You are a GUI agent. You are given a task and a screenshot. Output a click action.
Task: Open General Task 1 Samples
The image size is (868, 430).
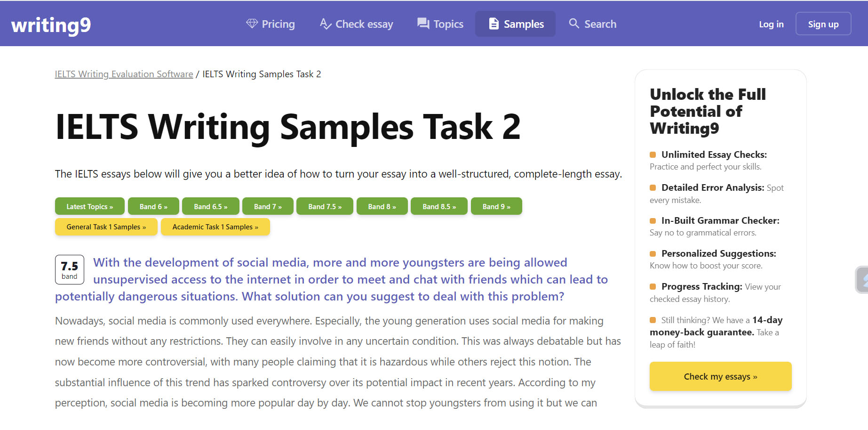(106, 227)
